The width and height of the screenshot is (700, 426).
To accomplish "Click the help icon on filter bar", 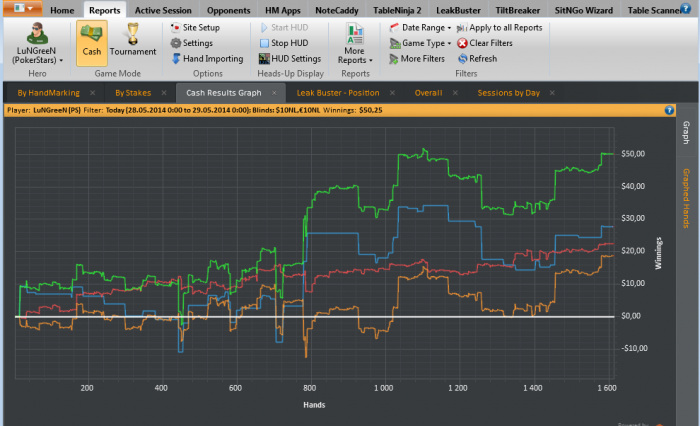I will pyautogui.click(x=669, y=110).
